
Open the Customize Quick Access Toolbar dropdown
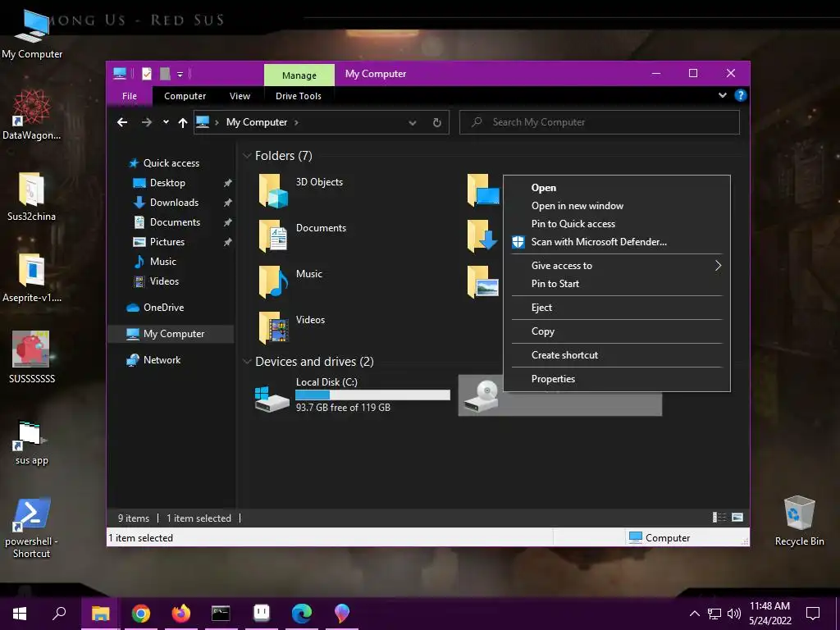coord(180,75)
